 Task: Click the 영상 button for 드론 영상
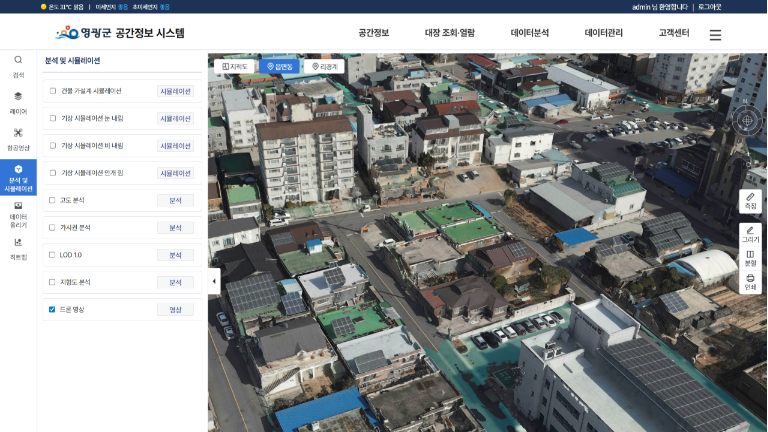tap(175, 310)
